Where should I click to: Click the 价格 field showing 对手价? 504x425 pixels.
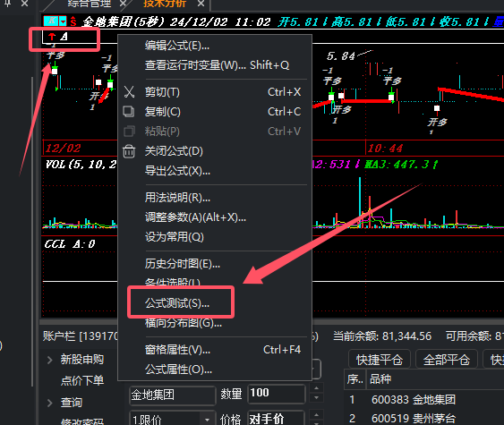click(276, 418)
